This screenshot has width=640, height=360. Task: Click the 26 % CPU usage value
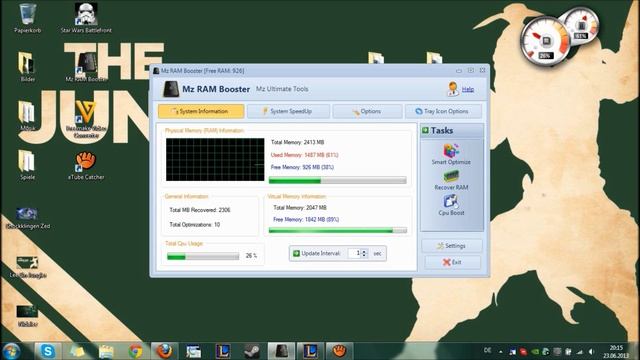point(251,256)
